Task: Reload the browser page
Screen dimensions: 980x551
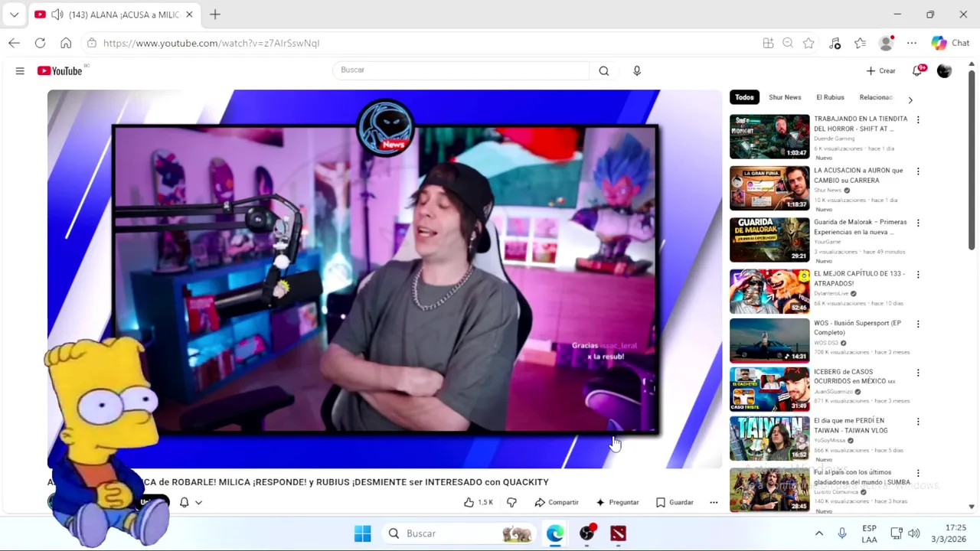Action: click(40, 43)
